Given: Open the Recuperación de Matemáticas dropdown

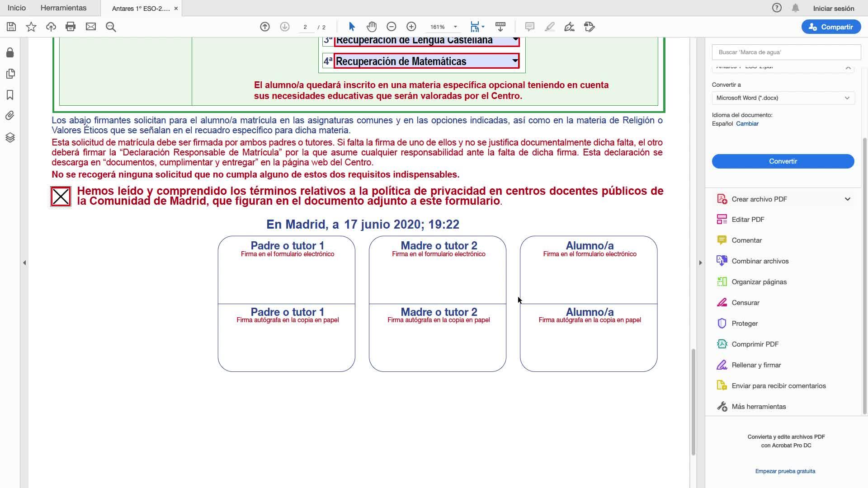Looking at the screenshot, I should pos(514,61).
